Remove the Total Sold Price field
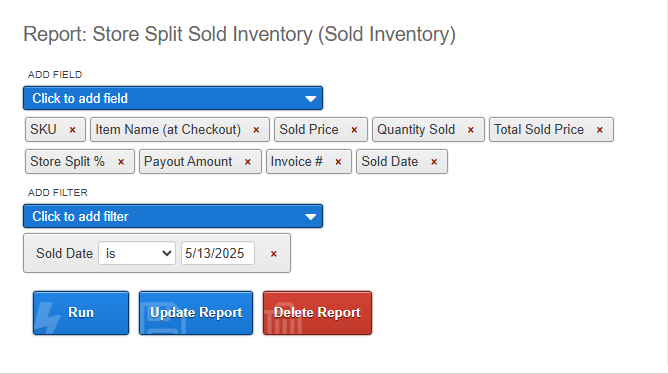The height and width of the screenshot is (374, 668). 599,130
